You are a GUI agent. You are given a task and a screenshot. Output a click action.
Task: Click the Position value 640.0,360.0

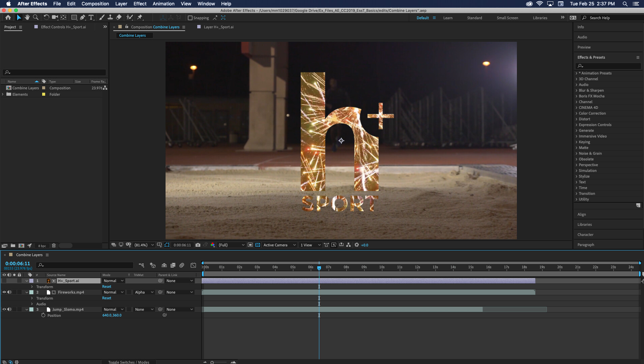[112, 315]
